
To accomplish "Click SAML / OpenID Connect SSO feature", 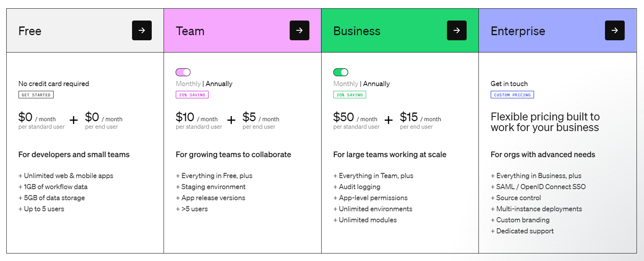I will (x=541, y=187).
